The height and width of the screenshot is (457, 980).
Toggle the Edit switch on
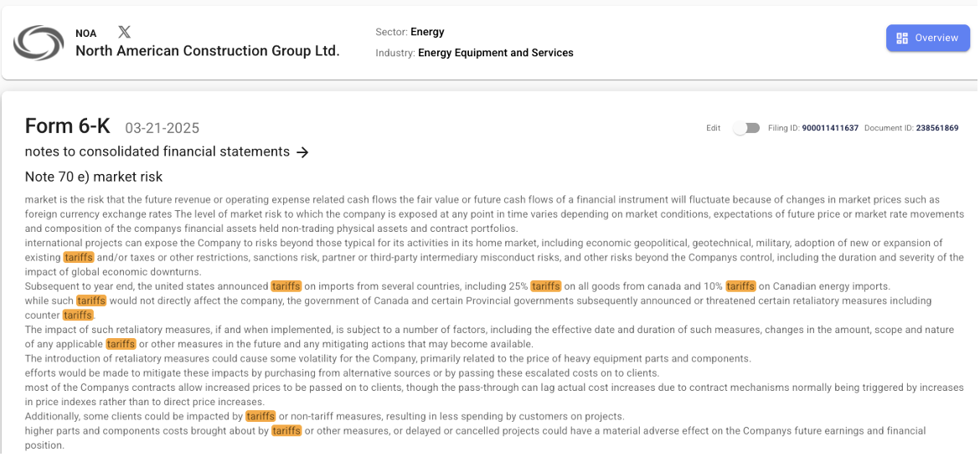point(745,128)
